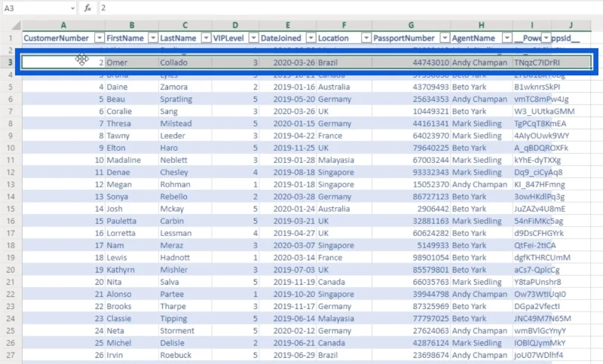Click the passport number 79640225
603x364 pixels.
pyautogui.click(x=411, y=148)
